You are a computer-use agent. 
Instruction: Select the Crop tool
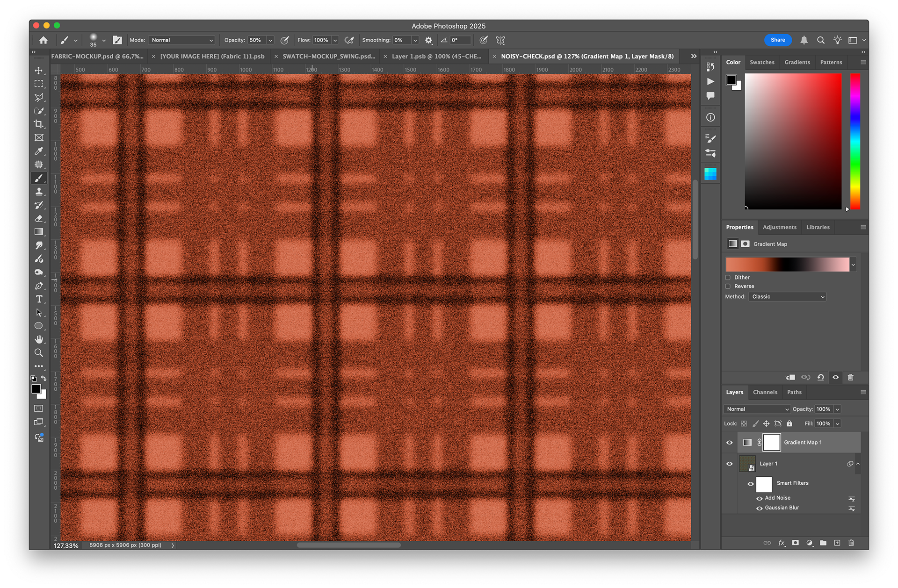tap(39, 124)
